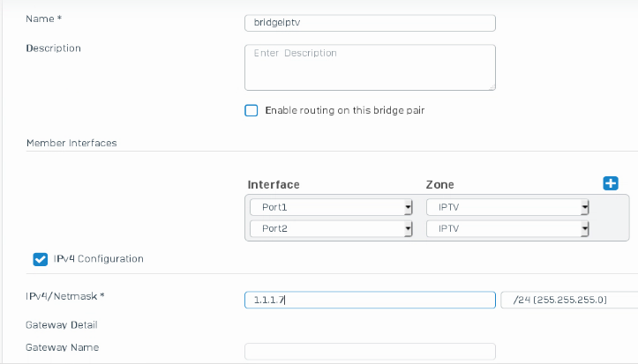This screenshot has height=364, width=638.
Task: Expand the IPTV zone dropdown for Port2
Action: click(x=507, y=228)
